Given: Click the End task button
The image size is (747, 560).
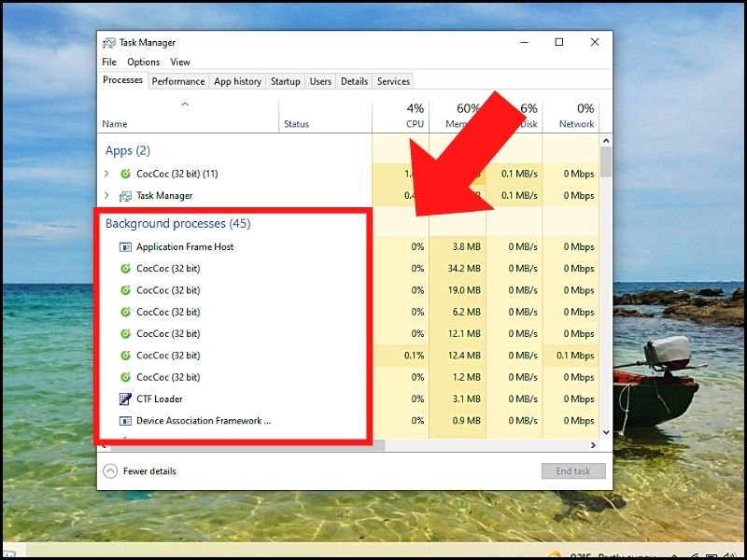Looking at the screenshot, I should coord(573,471).
